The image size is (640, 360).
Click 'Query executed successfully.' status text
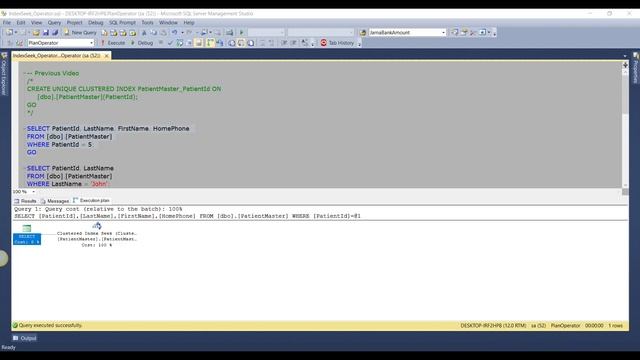(50, 325)
